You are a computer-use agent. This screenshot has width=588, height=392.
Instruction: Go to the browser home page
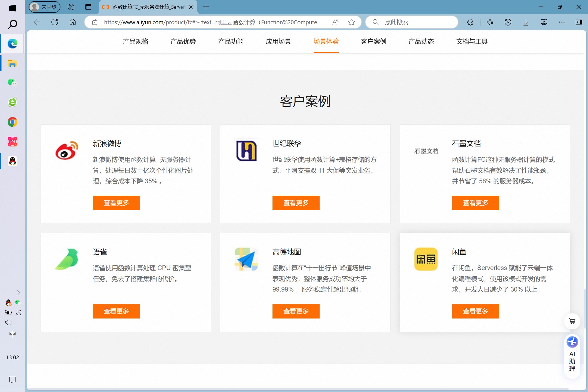[x=73, y=22]
